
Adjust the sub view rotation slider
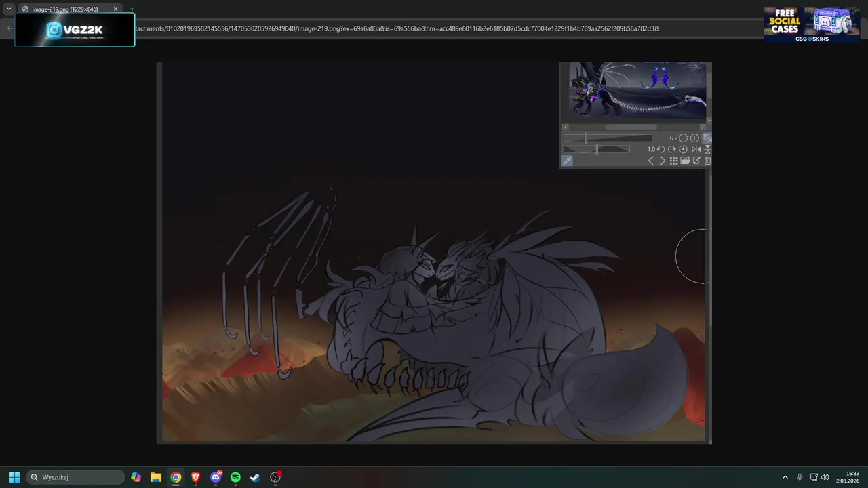[597, 149]
